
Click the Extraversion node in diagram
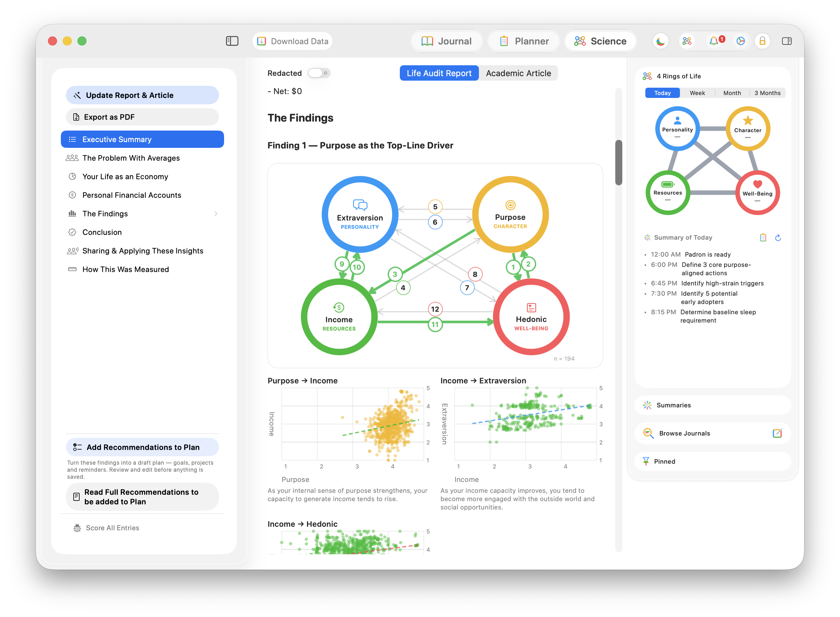pyautogui.click(x=360, y=214)
